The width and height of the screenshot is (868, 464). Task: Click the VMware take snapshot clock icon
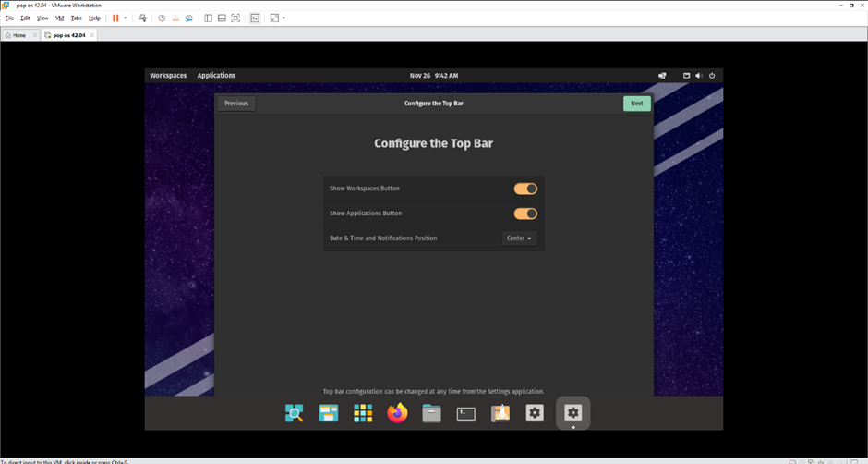tap(162, 18)
